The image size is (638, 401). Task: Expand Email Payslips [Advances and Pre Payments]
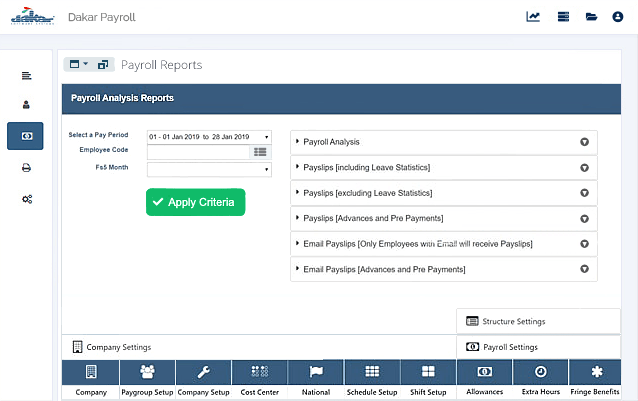click(444, 269)
